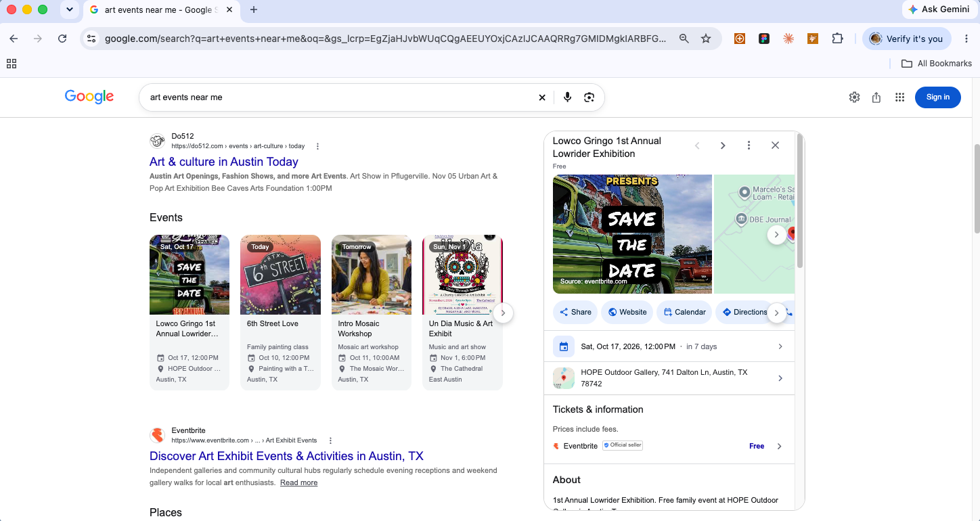The height and width of the screenshot is (521, 980).
Task: Show more events in carousel
Action: [x=503, y=313]
